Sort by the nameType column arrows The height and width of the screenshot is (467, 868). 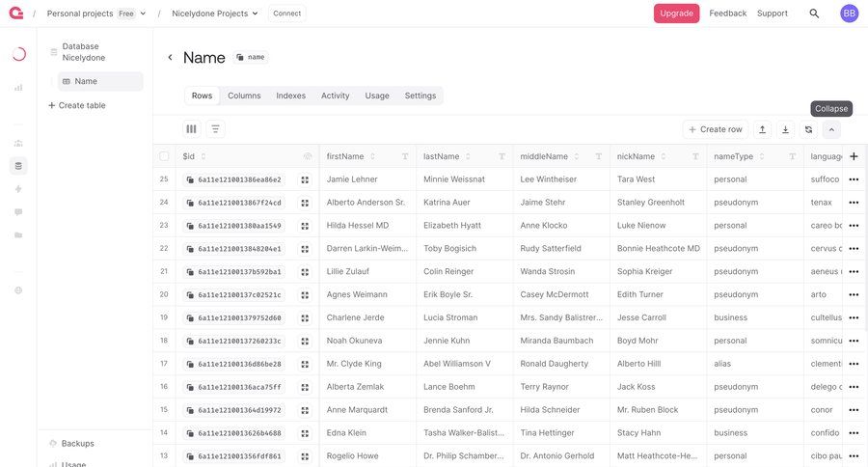[x=762, y=156]
